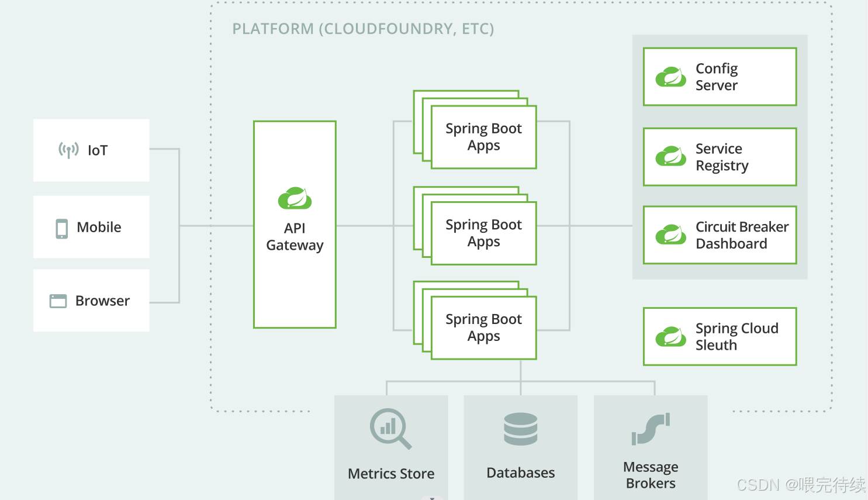This screenshot has height=500, width=868.
Task: Click the Circuit Breaker Dashboard label
Action: (x=742, y=235)
